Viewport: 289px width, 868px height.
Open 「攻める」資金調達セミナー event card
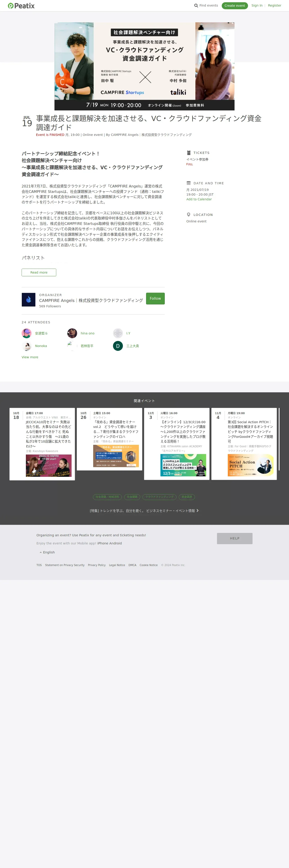109,439
